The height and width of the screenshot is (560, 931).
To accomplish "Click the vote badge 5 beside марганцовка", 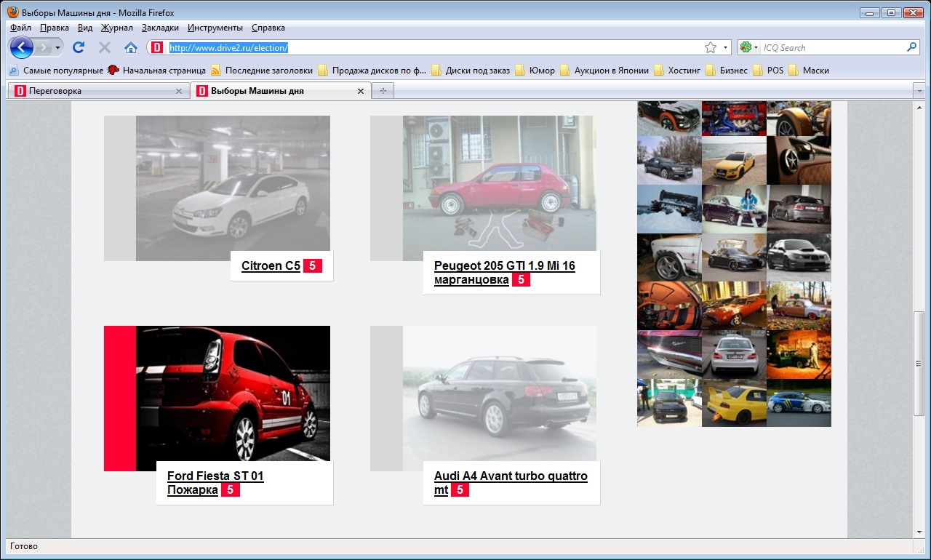I will tap(521, 280).
